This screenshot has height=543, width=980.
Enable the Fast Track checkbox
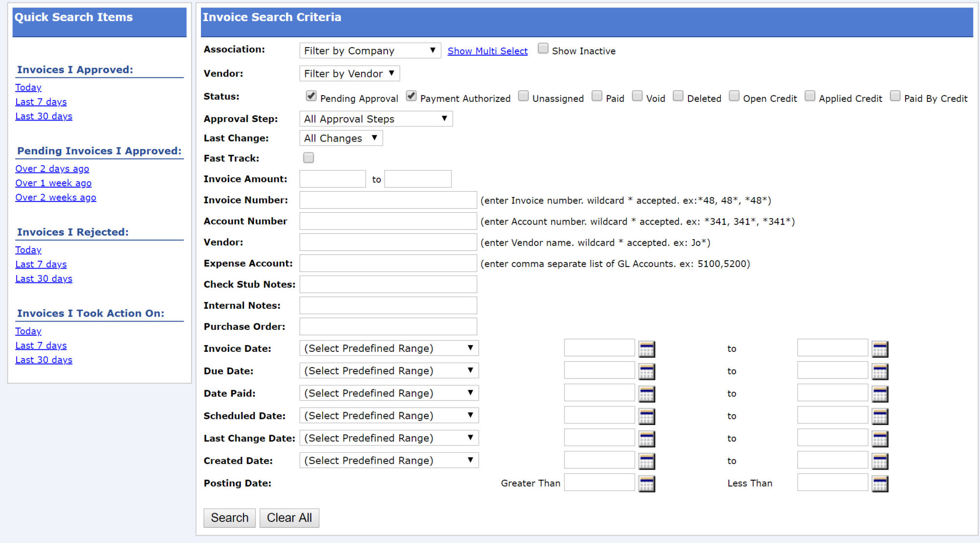tap(308, 158)
